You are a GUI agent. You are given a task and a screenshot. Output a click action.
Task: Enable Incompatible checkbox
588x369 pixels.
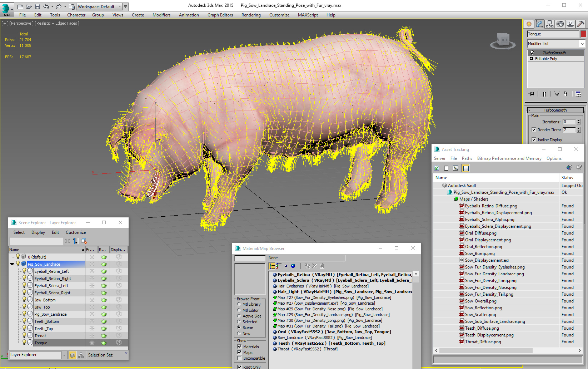pos(239,358)
